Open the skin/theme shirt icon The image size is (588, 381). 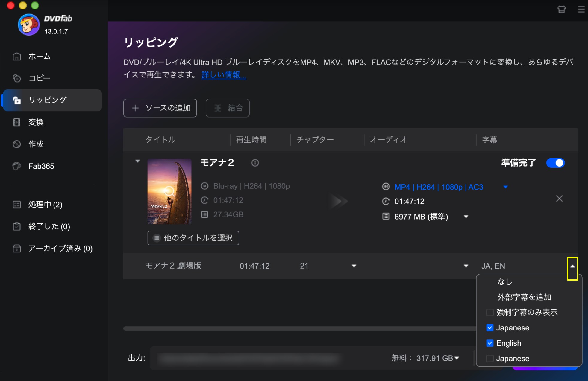point(562,10)
